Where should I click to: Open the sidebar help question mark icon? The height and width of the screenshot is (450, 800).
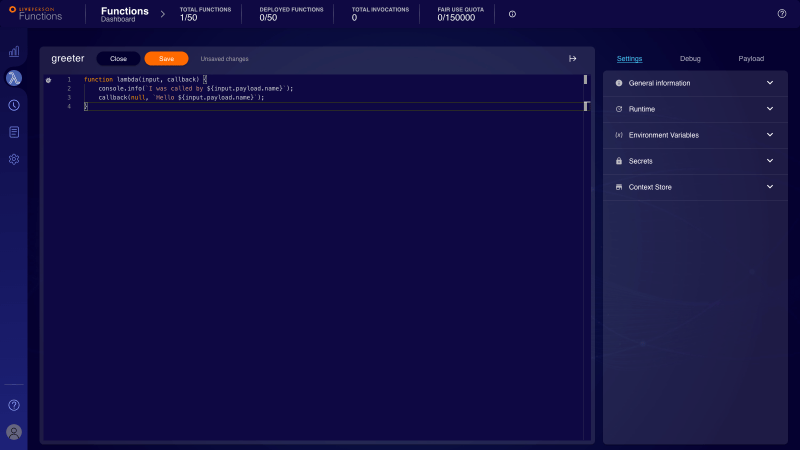[x=14, y=405]
